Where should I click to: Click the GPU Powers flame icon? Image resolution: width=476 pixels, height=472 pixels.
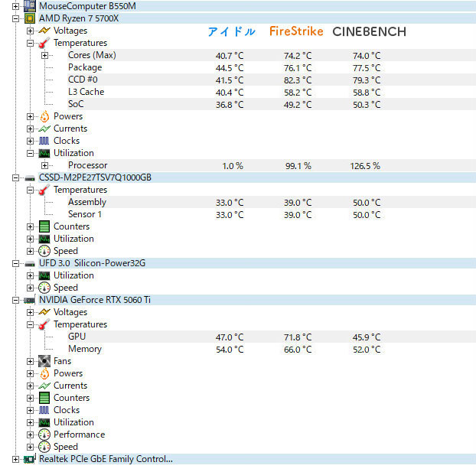point(44,373)
